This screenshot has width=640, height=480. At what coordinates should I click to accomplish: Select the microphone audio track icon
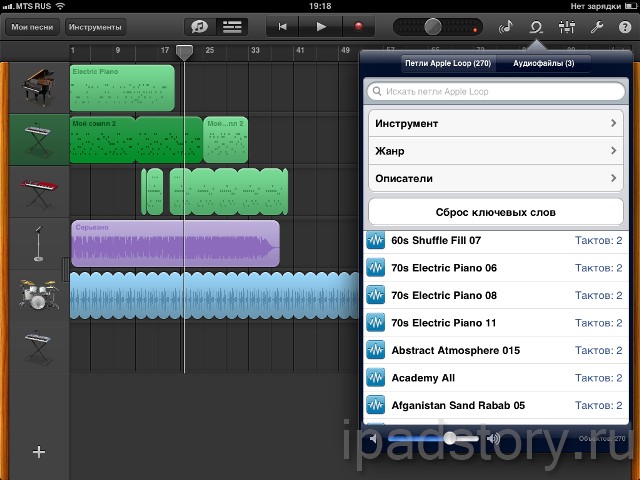point(39,244)
